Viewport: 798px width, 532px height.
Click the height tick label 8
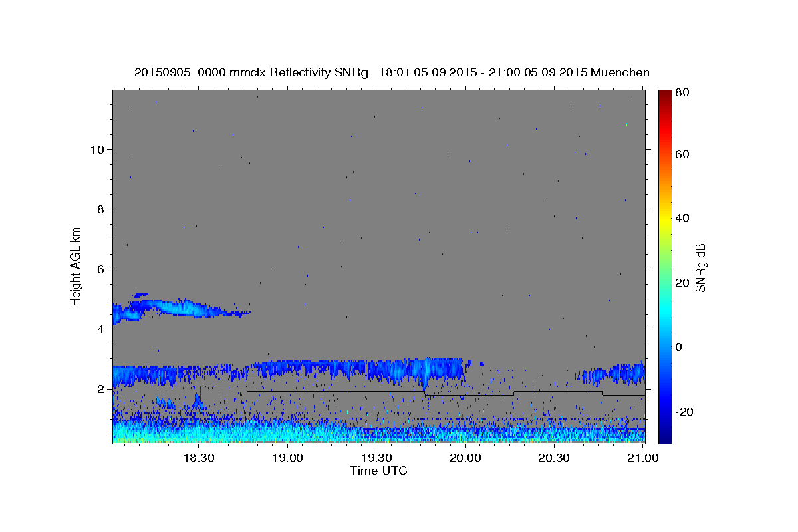(x=100, y=209)
